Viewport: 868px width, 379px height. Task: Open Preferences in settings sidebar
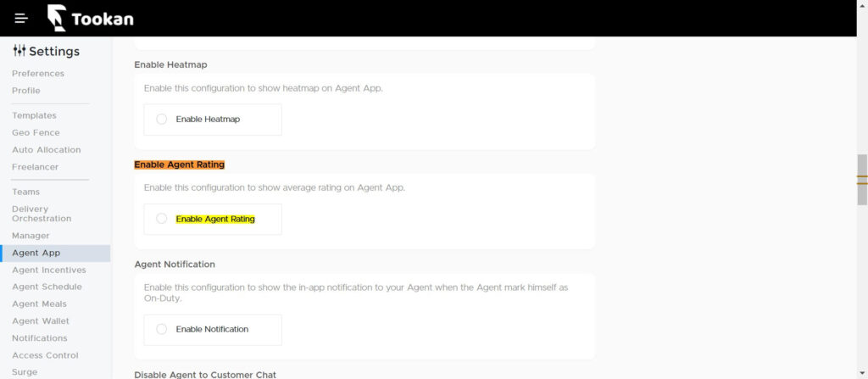[38, 74]
